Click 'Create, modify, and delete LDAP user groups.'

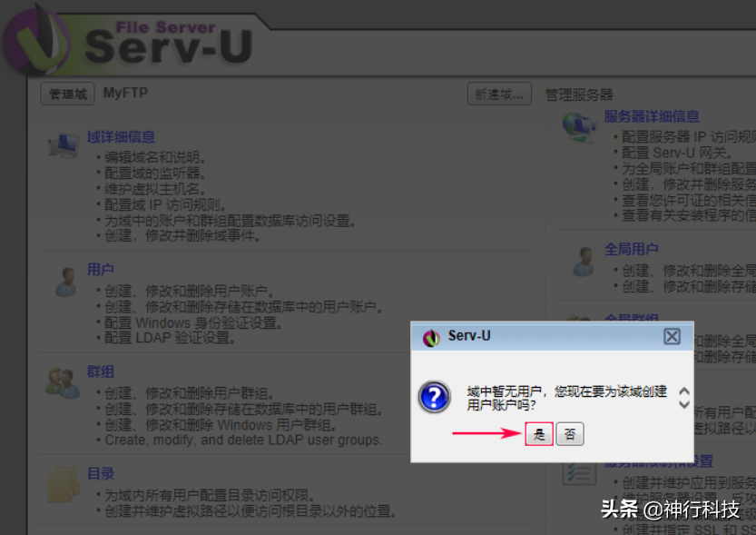(243, 440)
